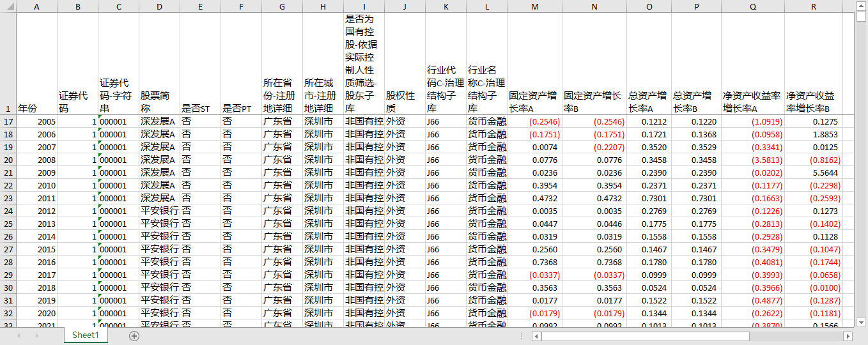Select column C header
This screenshot has height=345, width=868.
118,6
